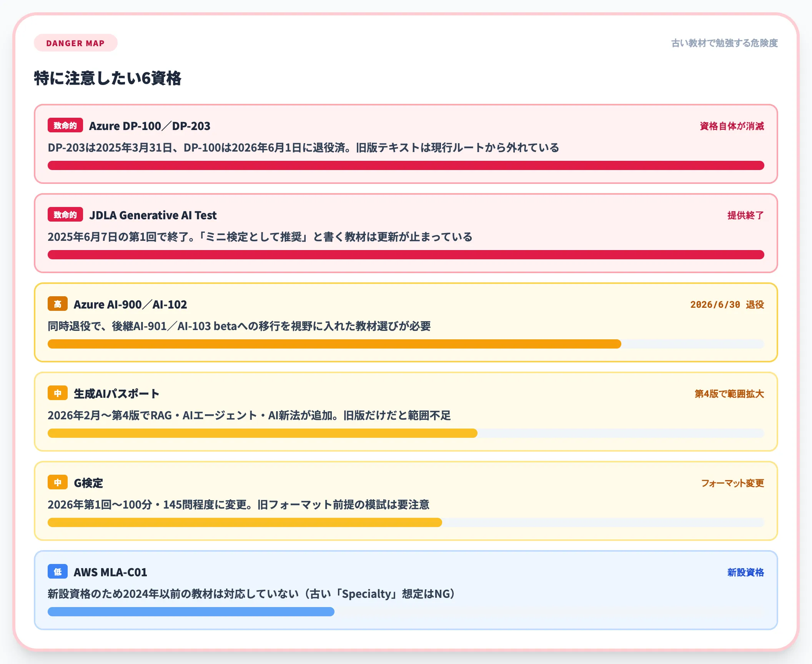Viewport: 812px width, 664px height.
Task: Click the 致命的 badge beside JDLA Generative AI Test
Action: tap(65, 215)
